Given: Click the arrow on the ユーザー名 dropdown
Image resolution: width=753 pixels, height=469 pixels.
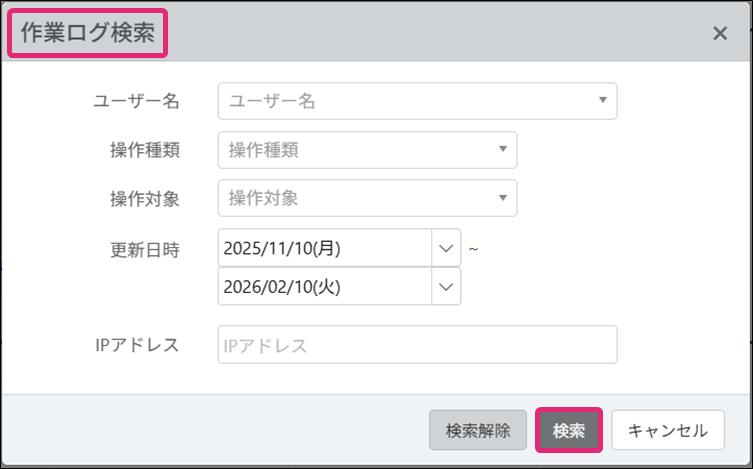Looking at the screenshot, I should (x=602, y=100).
